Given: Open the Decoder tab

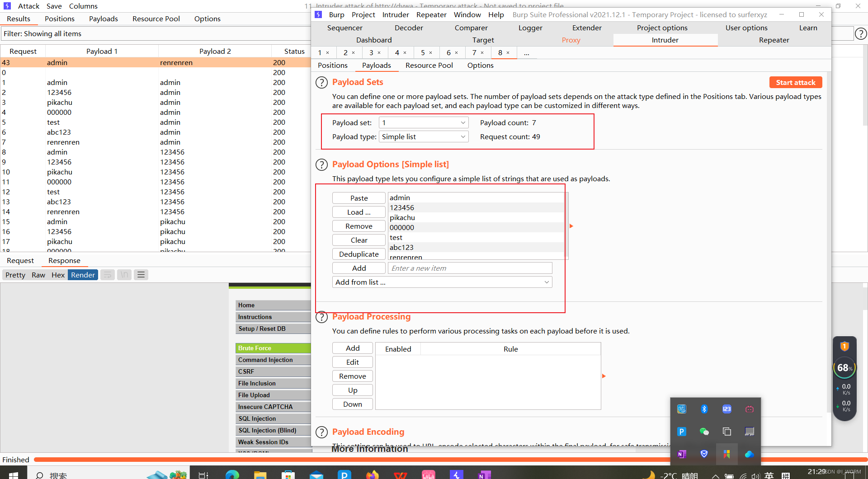Looking at the screenshot, I should tap(409, 28).
